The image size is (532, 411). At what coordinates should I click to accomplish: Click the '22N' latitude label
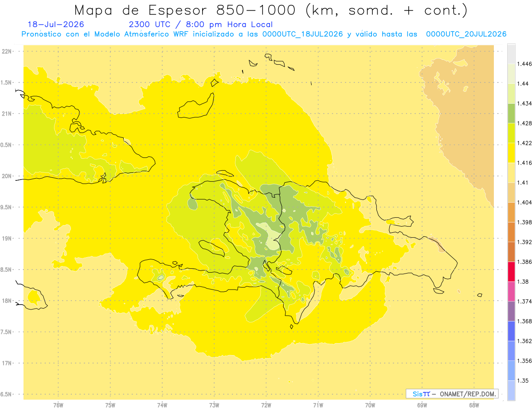8,51
